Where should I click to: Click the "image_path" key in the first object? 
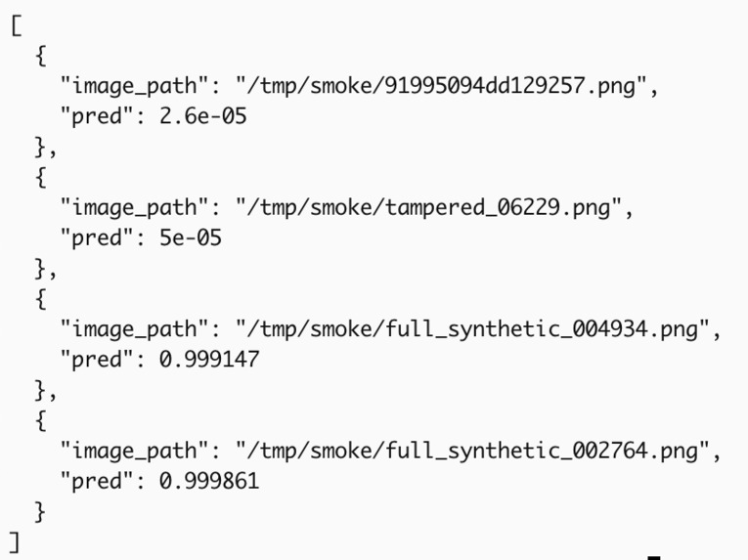click(134, 86)
